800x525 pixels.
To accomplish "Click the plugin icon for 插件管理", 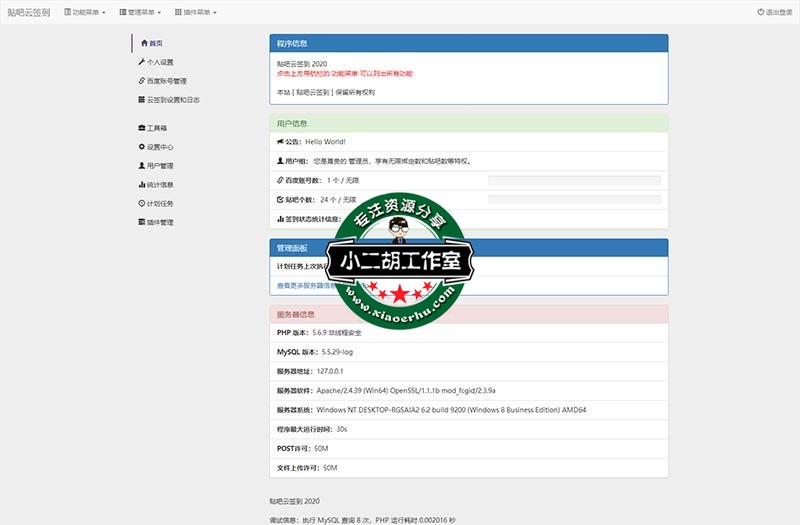I will [x=142, y=222].
